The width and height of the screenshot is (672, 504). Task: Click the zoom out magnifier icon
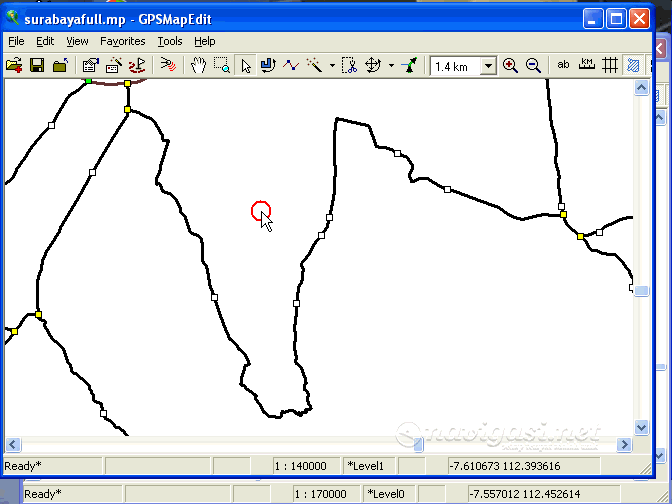click(x=533, y=65)
